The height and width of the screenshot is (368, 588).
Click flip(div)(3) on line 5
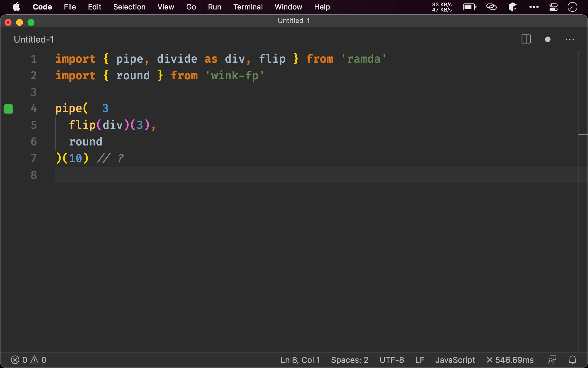(x=109, y=125)
